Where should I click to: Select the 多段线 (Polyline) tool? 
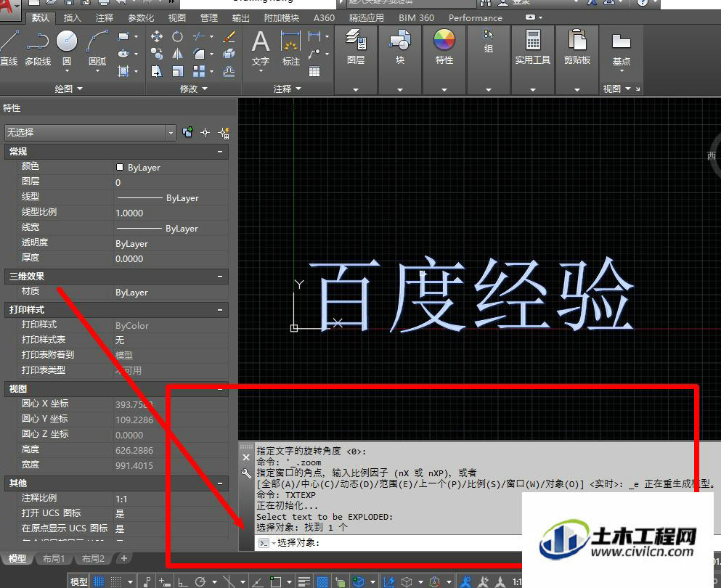tap(38, 48)
